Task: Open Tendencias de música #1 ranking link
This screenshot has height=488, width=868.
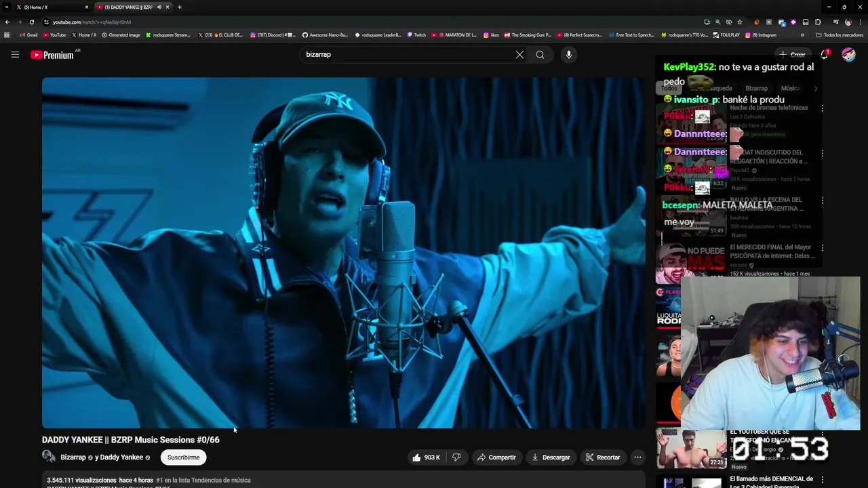Action: (203, 480)
